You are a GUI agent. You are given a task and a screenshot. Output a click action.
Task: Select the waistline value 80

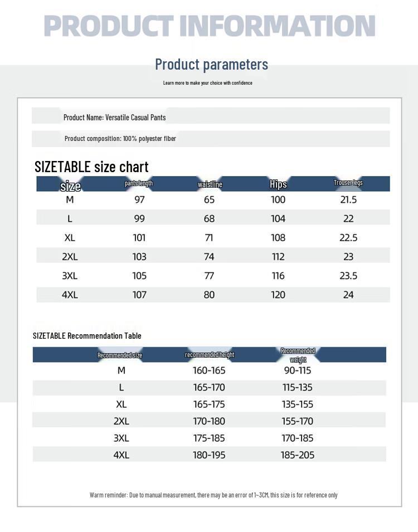pyautogui.click(x=209, y=295)
